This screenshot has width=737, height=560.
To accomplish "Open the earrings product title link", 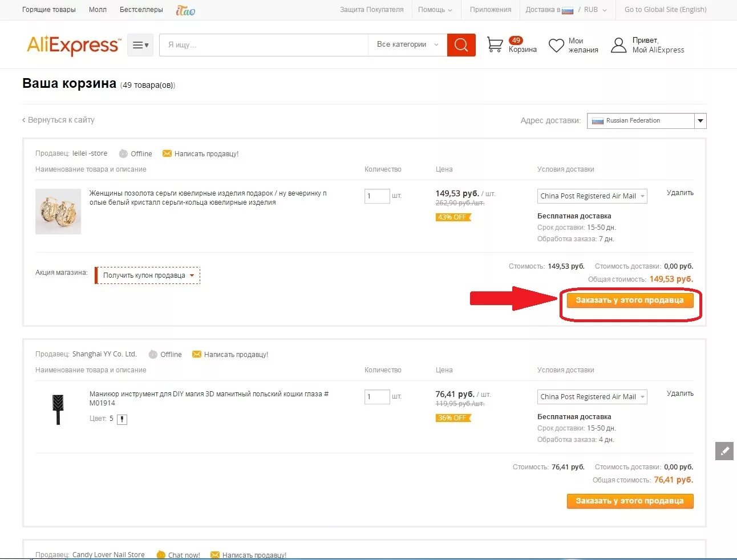I will tap(208, 198).
